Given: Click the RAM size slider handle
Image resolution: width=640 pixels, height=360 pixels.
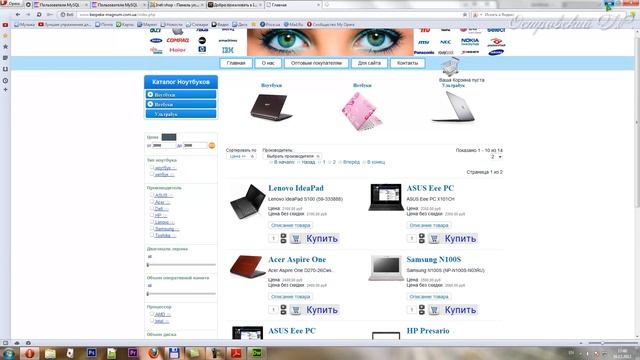Looking at the screenshot, I should point(148,293).
